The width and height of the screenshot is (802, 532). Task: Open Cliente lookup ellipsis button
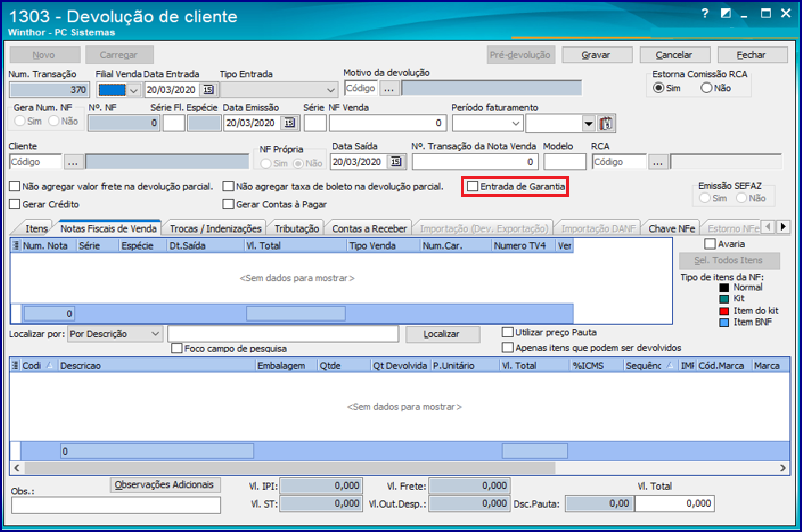coord(73,163)
